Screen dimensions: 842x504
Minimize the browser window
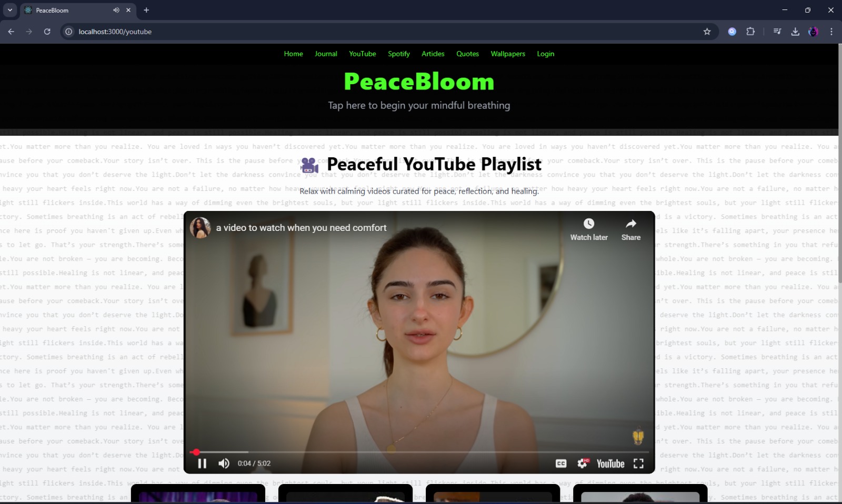point(785,10)
